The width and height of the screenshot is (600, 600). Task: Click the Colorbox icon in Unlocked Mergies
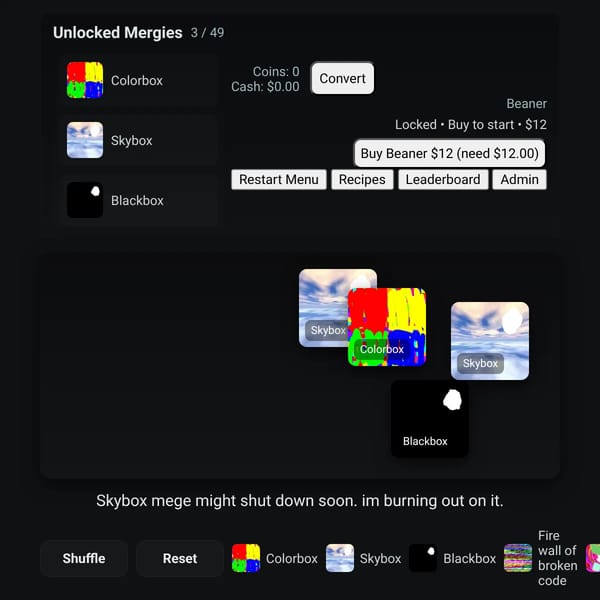click(x=85, y=80)
